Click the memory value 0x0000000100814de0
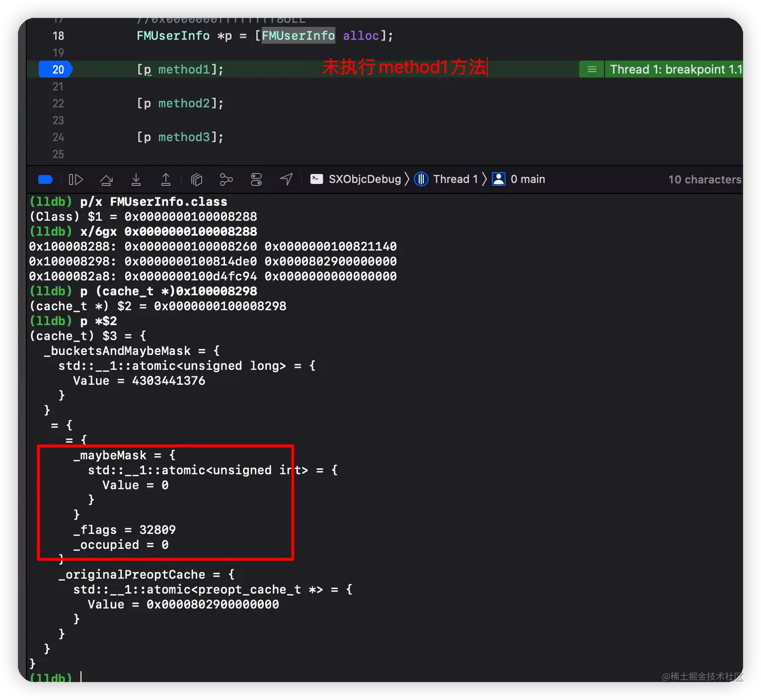Screen dimensions: 761x700 point(191,262)
